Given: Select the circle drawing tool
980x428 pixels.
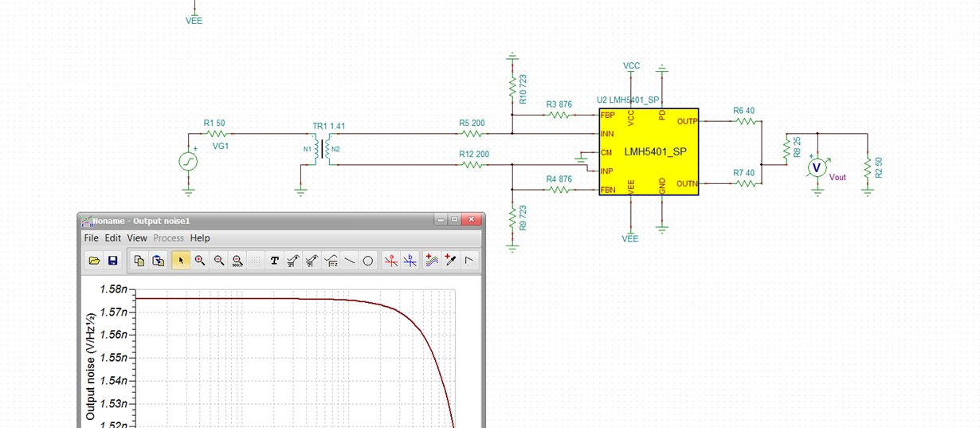Looking at the screenshot, I should point(368,261).
